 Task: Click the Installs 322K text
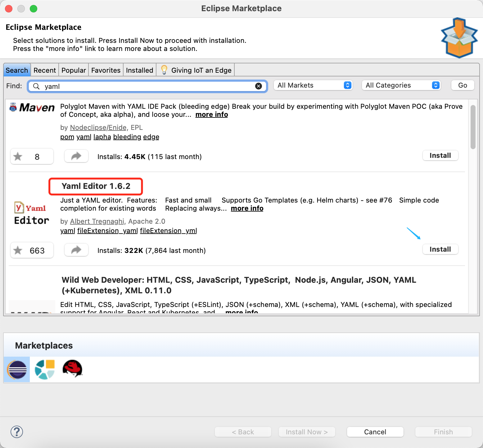[x=151, y=250]
